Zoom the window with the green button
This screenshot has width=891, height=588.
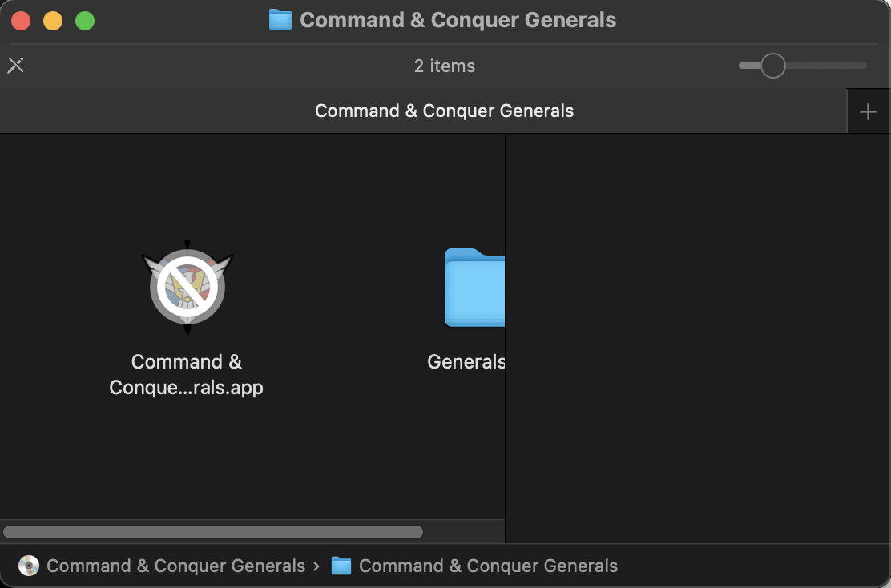point(85,21)
